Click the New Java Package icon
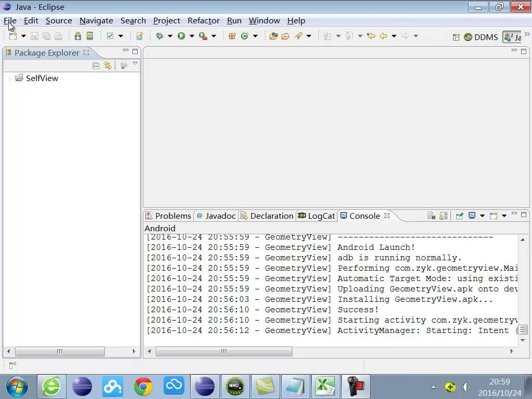This screenshot has height=399, width=532. (x=232, y=36)
